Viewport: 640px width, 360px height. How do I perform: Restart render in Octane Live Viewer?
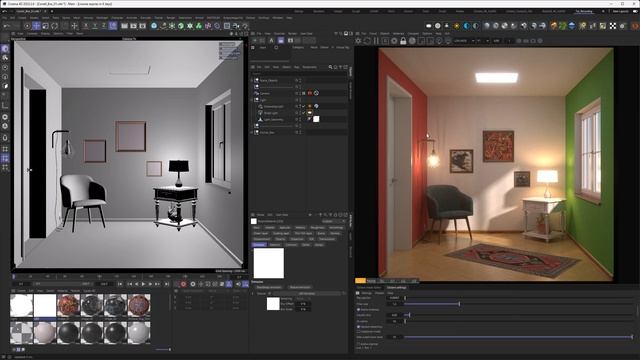[x=367, y=41]
